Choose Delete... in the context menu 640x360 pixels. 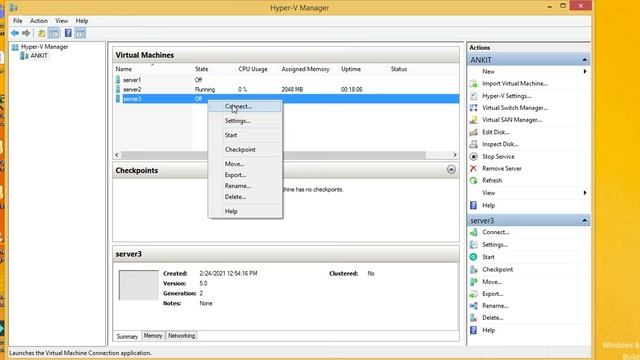(245, 197)
